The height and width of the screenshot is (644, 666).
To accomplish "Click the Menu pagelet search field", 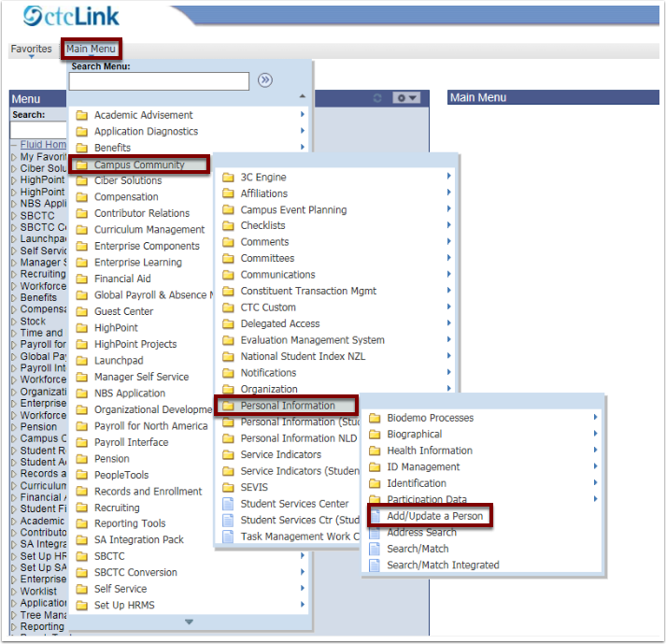I will [x=38, y=130].
